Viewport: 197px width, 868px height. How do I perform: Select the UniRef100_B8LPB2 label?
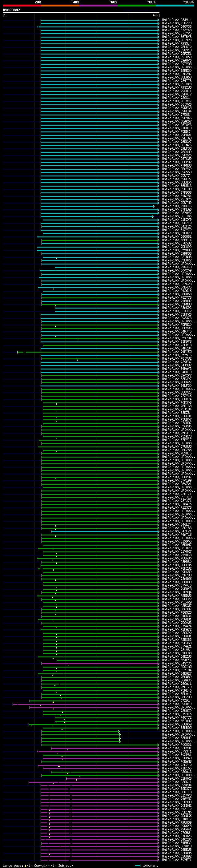(x=176, y=162)
